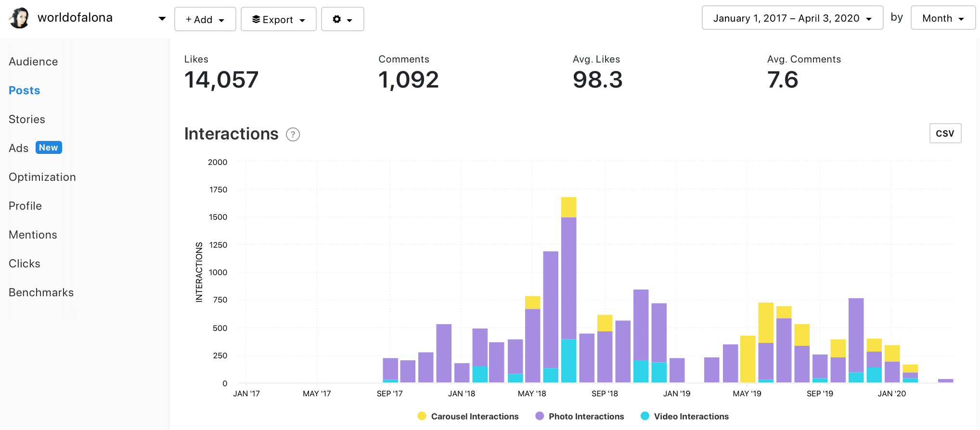Screen dimensions: 980x430
Task: Toggle Photo Interactions legend series
Action: (x=586, y=417)
